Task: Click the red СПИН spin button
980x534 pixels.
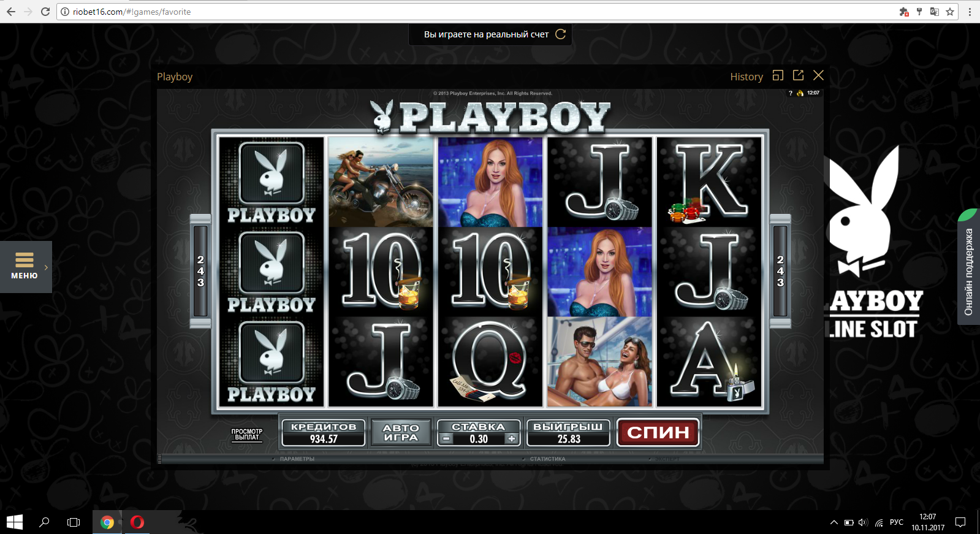Action: click(658, 432)
